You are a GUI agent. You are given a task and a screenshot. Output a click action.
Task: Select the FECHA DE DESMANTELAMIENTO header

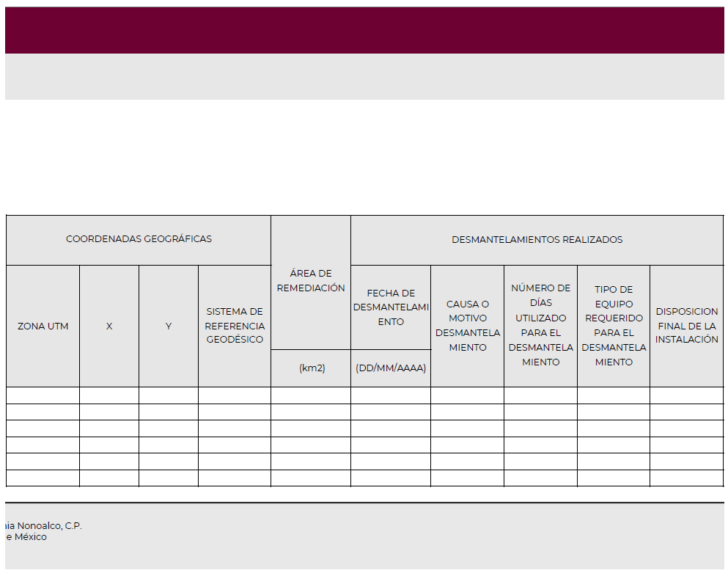point(391,307)
